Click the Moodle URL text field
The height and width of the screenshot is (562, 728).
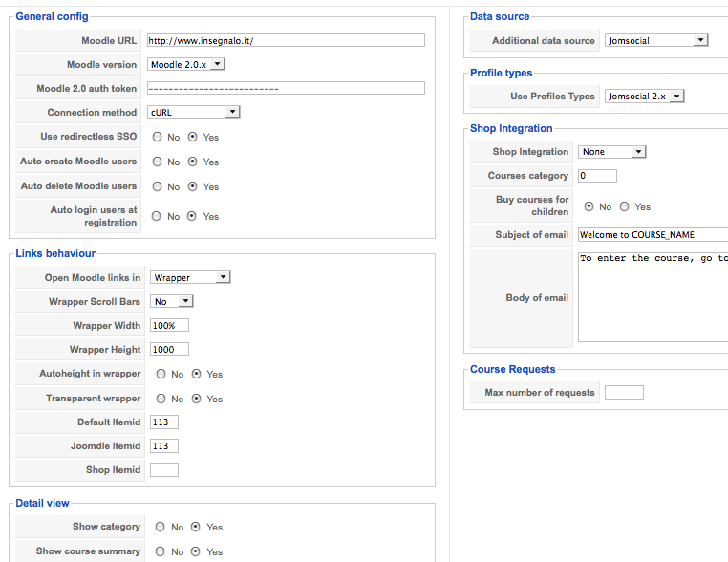point(286,40)
